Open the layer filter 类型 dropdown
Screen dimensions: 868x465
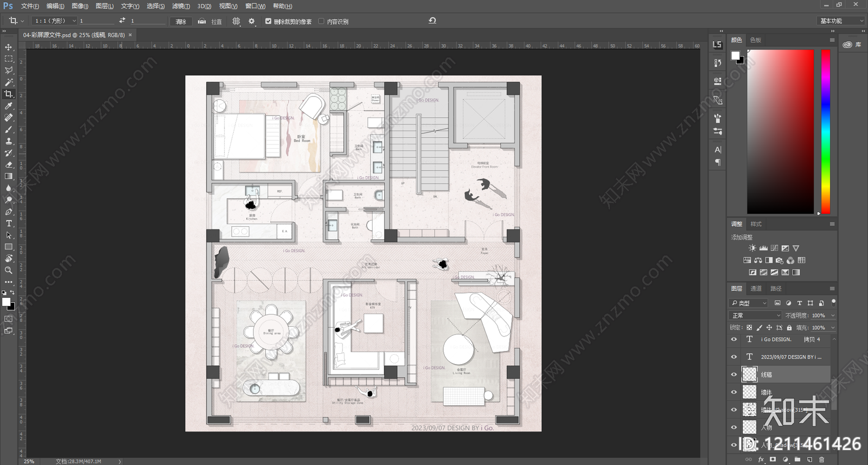pyautogui.click(x=749, y=303)
